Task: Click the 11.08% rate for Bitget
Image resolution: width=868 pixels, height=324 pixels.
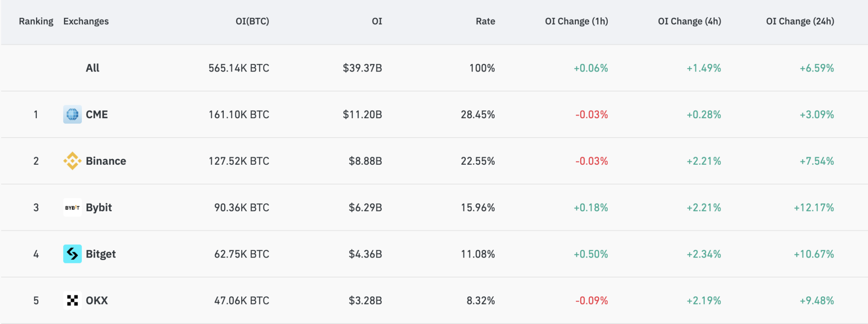Action: (478, 254)
